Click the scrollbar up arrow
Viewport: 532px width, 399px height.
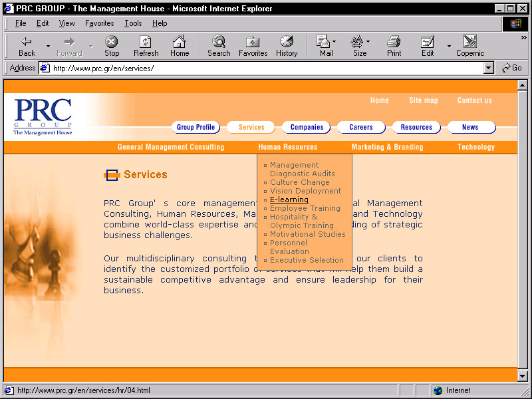pyautogui.click(x=523, y=85)
